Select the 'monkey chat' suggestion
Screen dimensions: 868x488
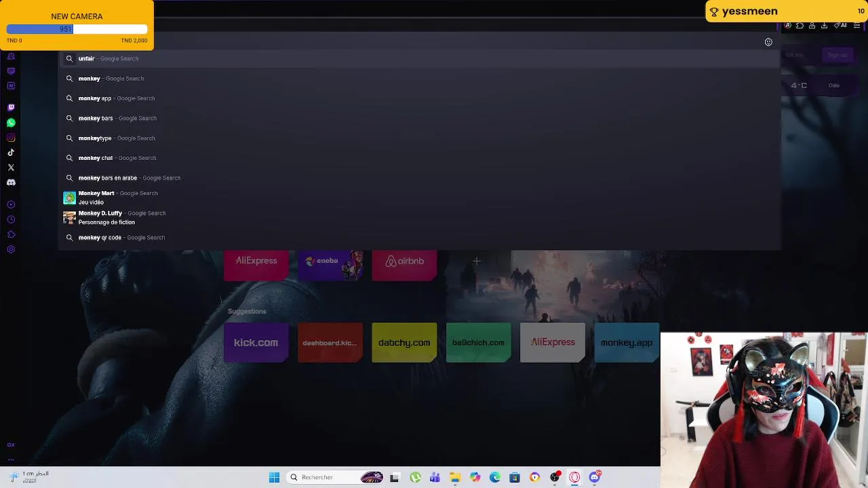(419, 158)
